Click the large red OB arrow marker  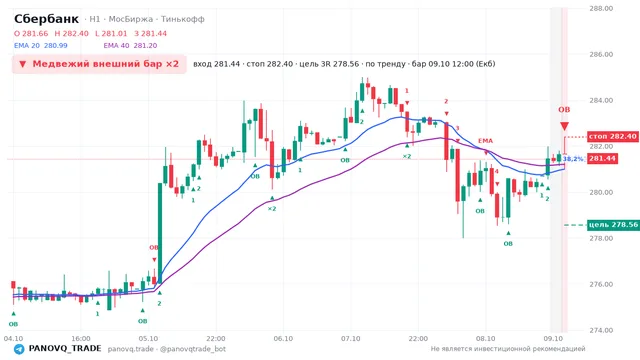[564, 126]
